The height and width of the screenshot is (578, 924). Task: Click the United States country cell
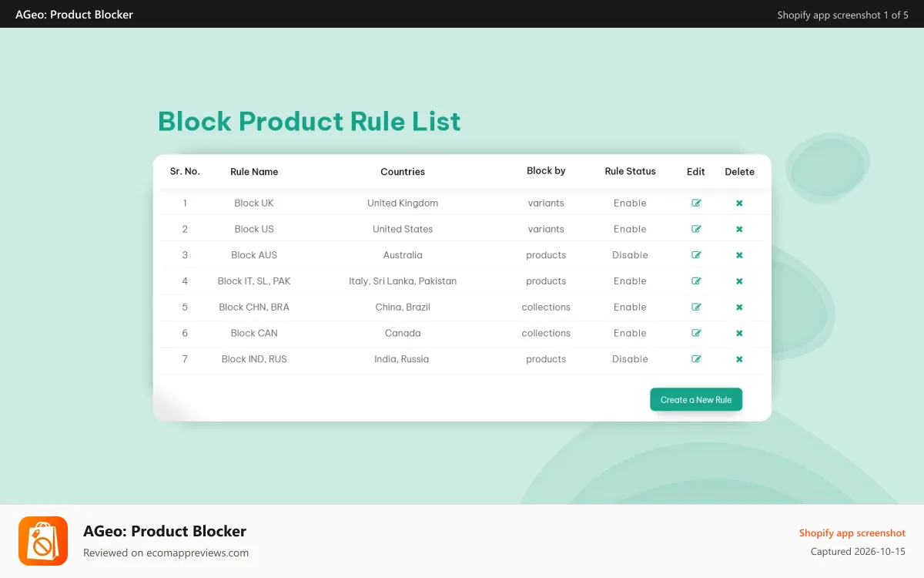pos(403,229)
